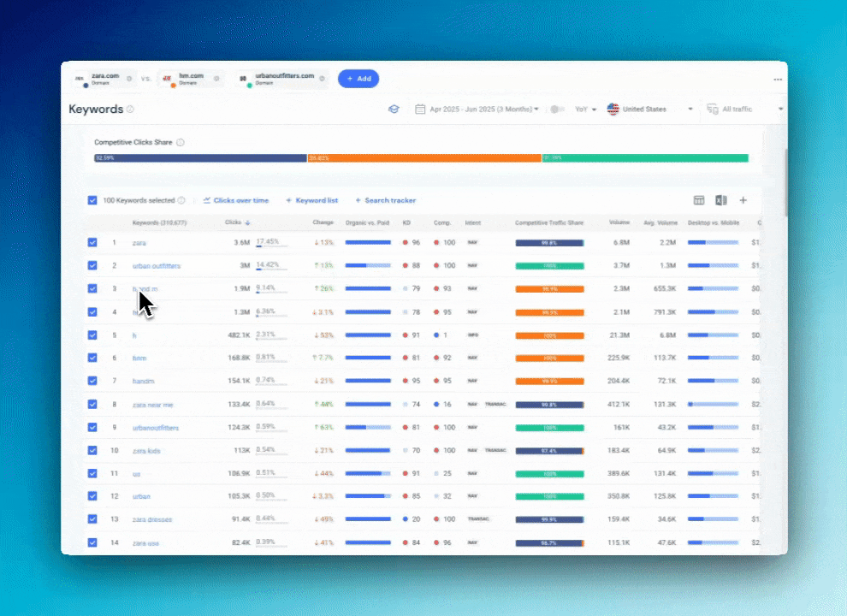The height and width of the screenshot is (616, 847).
Task: Sort by the Competitive Traffic Share column header
Action: point(548,222)
